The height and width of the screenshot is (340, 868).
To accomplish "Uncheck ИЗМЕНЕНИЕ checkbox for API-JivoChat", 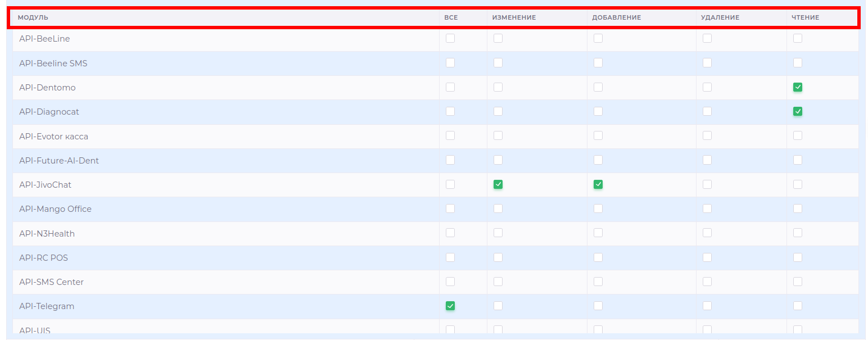I will pos(498,184).
